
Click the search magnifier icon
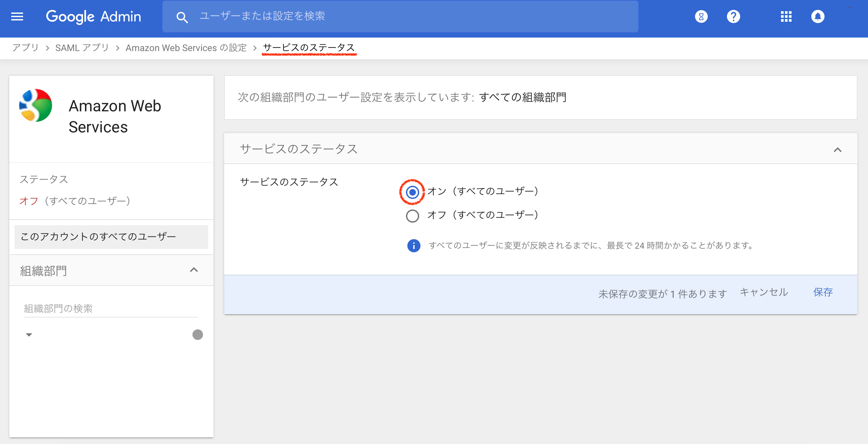tap(182, 17)
